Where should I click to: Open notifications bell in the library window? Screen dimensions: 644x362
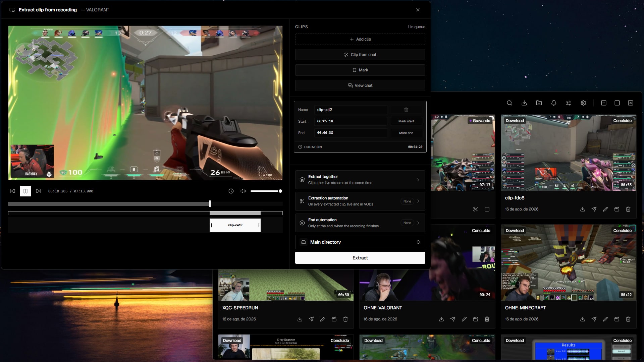[x=554, y=103]
